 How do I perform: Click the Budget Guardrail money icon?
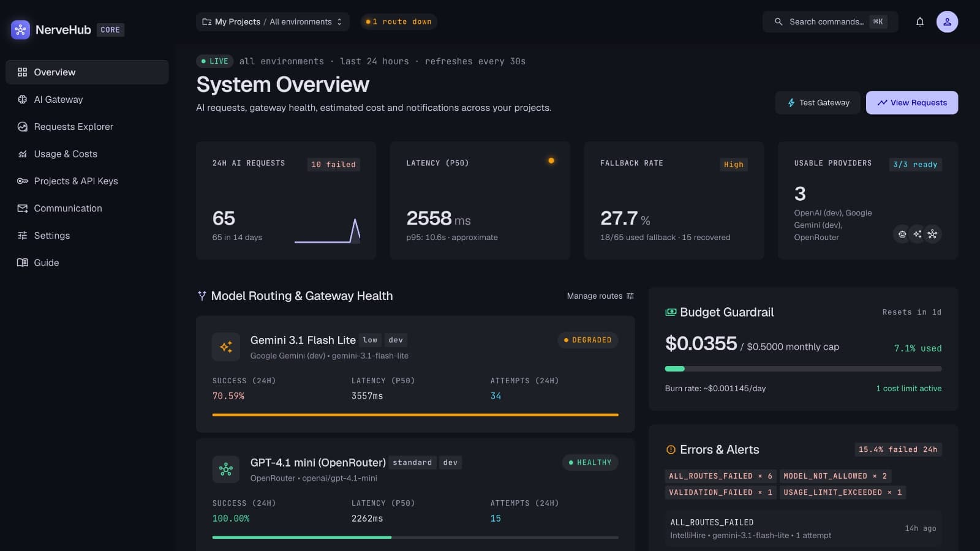(671, 312)
